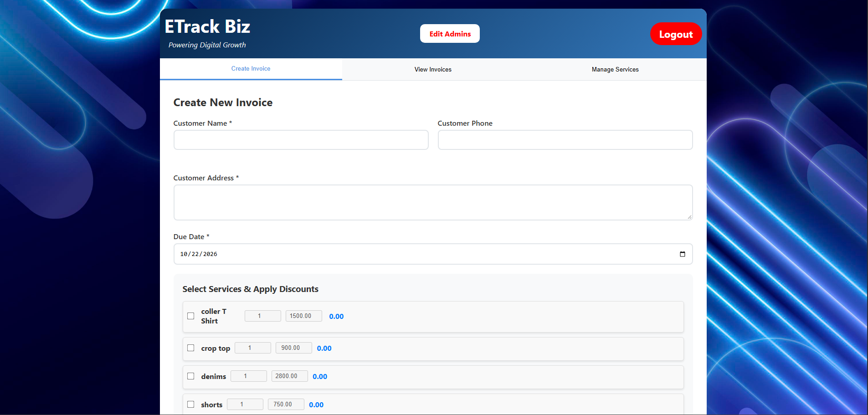The image size is (868, 415).
Task: Switch to the View Invoices tab
Action: 433,69
